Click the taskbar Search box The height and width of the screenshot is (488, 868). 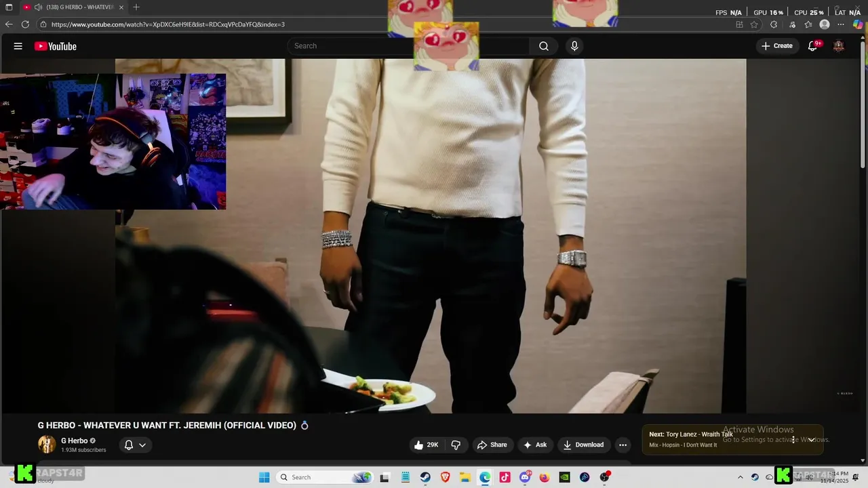pyautogui.click(x=324, y=477)
